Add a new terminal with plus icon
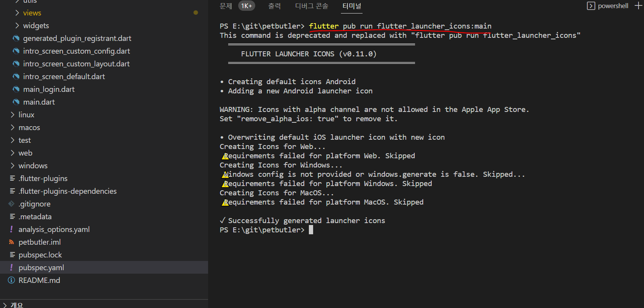 point(639,6)
